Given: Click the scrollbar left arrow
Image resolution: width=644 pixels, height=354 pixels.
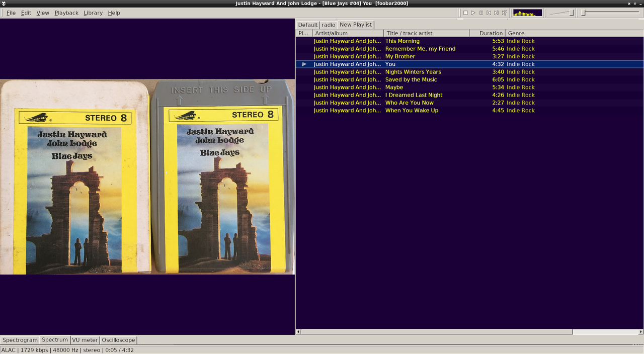Looking at the screenshot, I should [x=298, y=332].
